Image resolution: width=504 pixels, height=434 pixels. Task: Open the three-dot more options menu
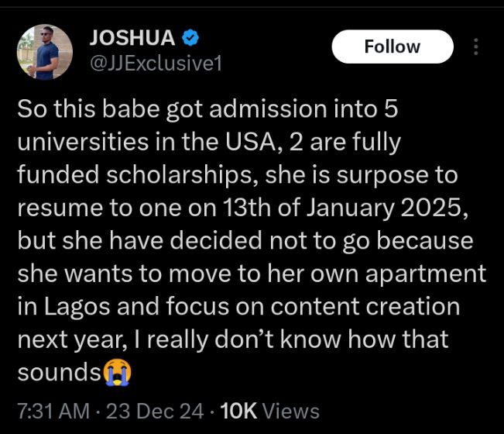(475, 46)
